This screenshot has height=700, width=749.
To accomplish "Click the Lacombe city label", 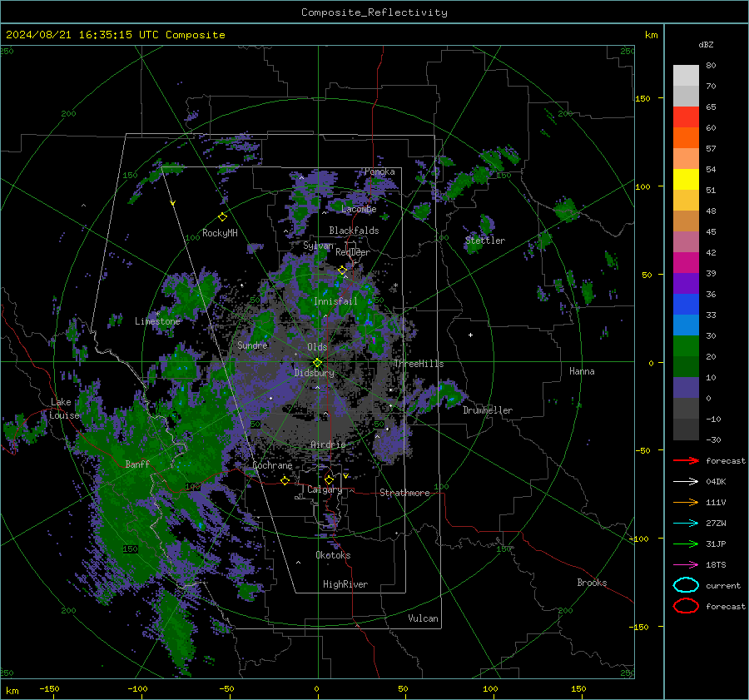I will click(x=359, y=209).
